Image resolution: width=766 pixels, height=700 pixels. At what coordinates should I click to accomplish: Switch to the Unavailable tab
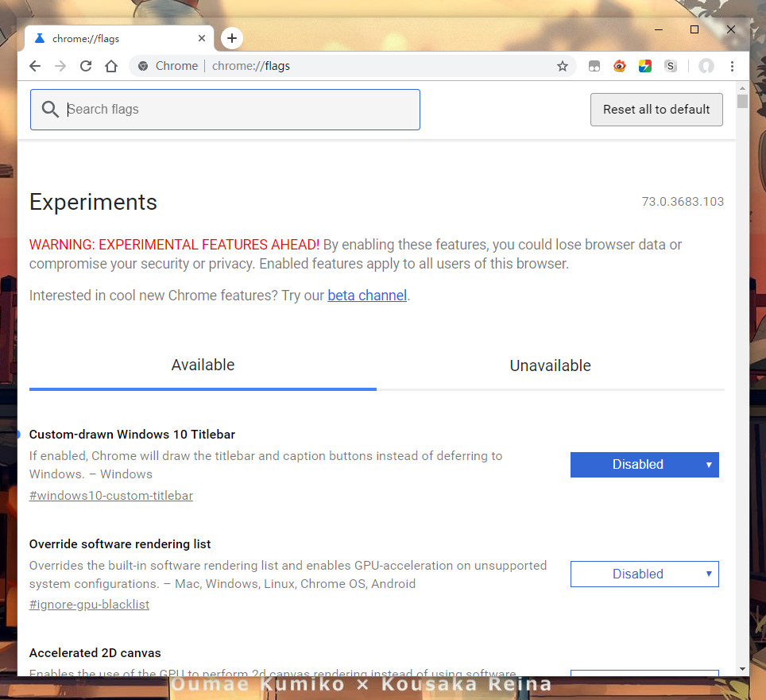550,365
